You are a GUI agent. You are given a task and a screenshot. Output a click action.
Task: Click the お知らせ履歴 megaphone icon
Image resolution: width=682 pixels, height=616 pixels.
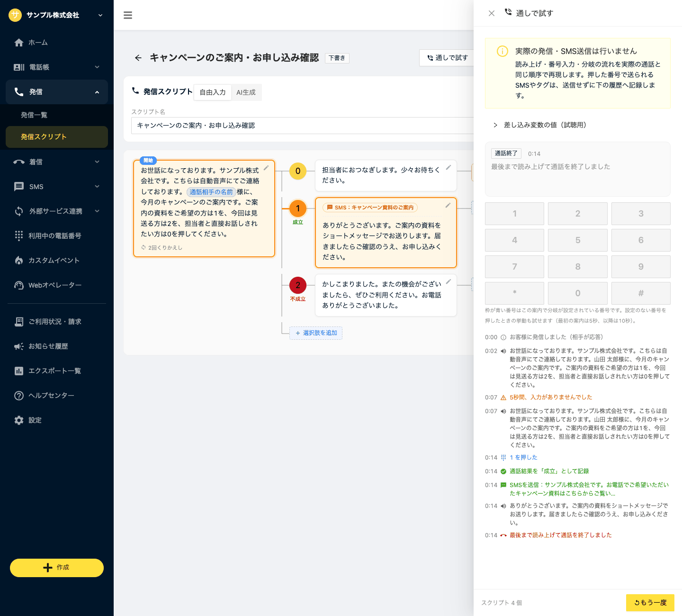(x=19, y=346)
